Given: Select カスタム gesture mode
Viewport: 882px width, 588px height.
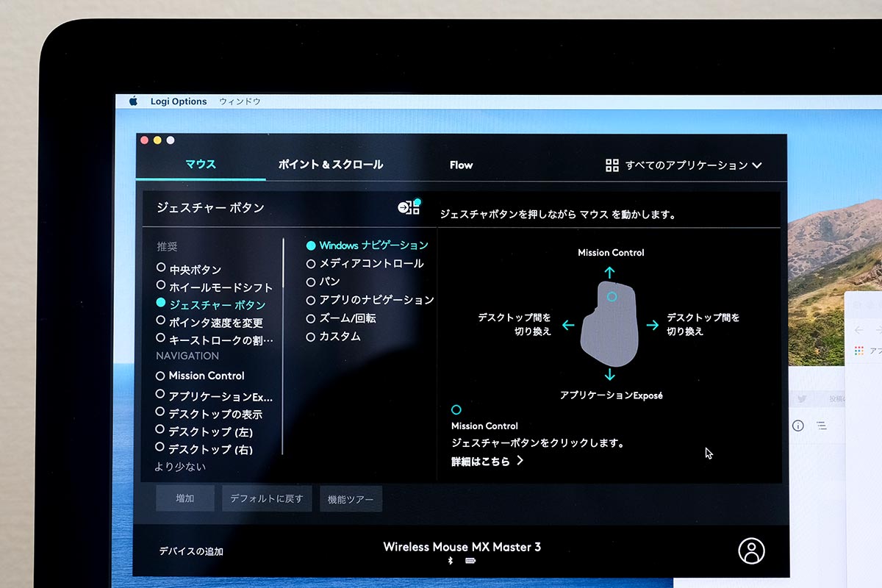Looking at the screenshot, I should 334,337.
